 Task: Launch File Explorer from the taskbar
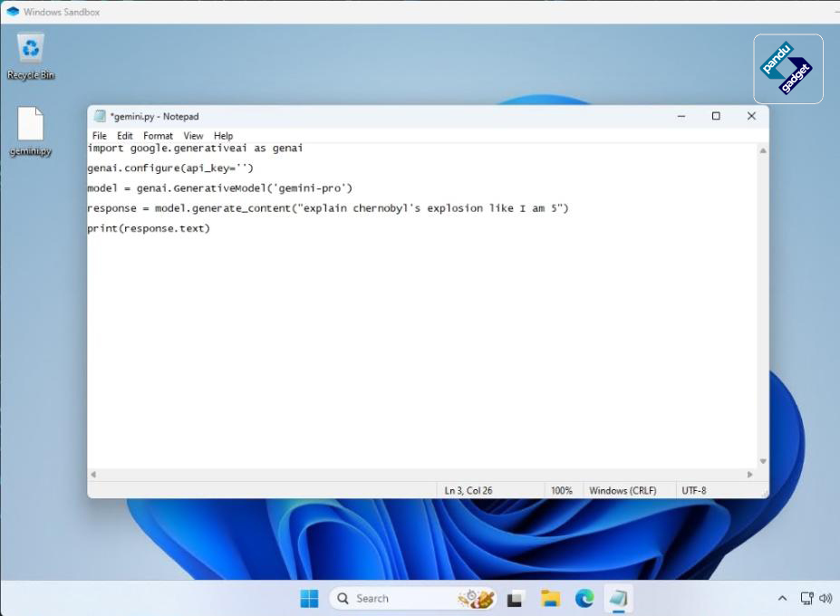pyautogui.click(x=550, y=598)
